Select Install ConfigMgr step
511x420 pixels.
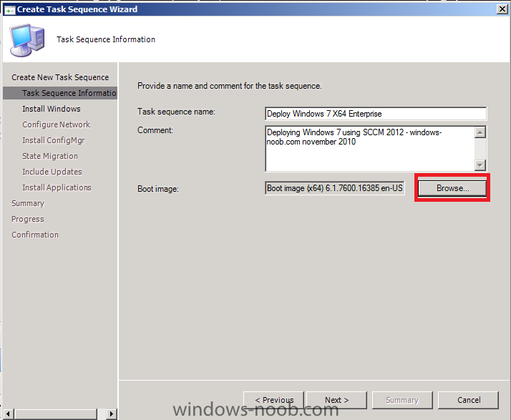[x=54, y=140]
